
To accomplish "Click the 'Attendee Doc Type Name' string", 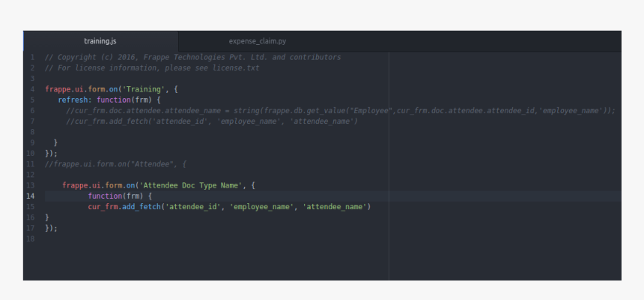I will 191,185.
